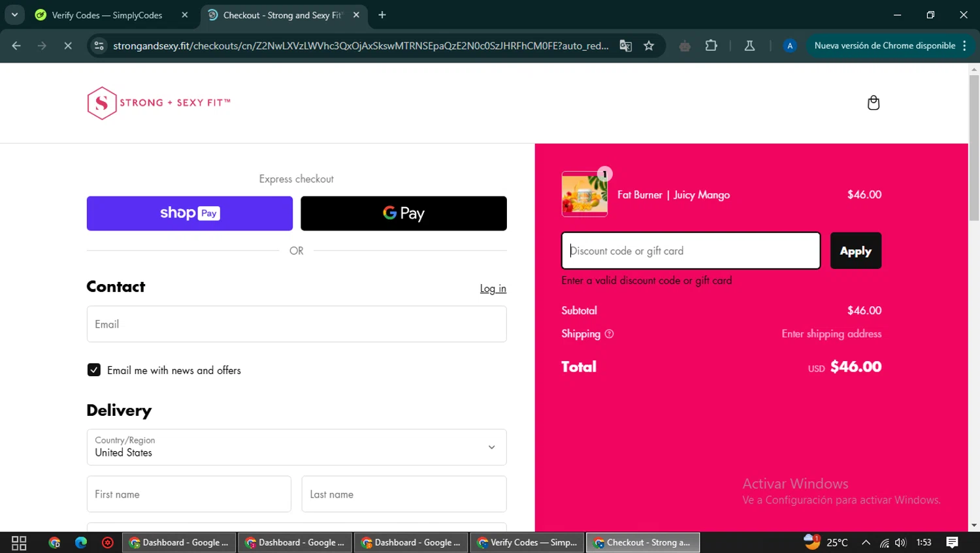Click the Enter shipping address text
Screen dimensions: 980x553
pyautogui.click(x=832, y=334)
